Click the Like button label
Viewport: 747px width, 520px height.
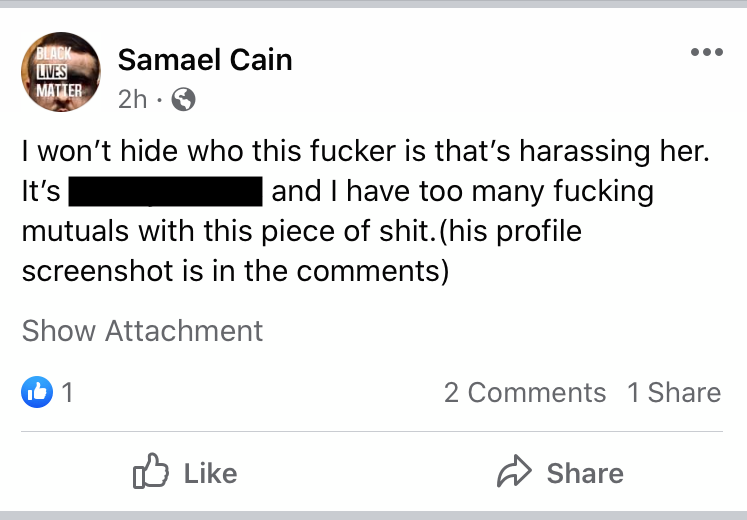210,473
